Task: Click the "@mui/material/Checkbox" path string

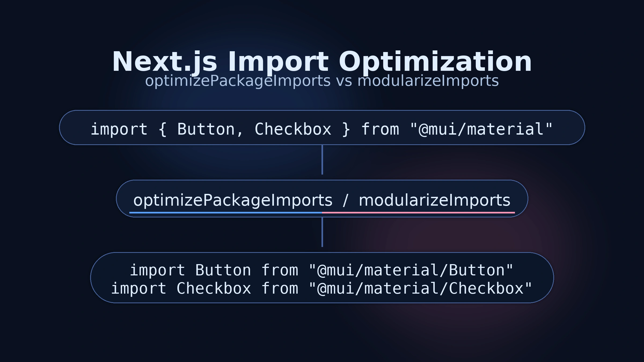Action: coord(420,289)
